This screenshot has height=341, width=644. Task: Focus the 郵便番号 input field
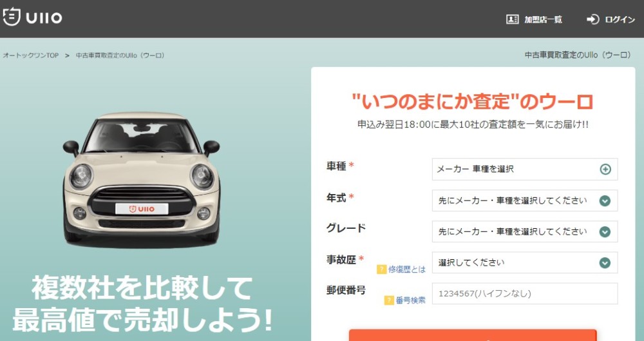tap(524, 294)
